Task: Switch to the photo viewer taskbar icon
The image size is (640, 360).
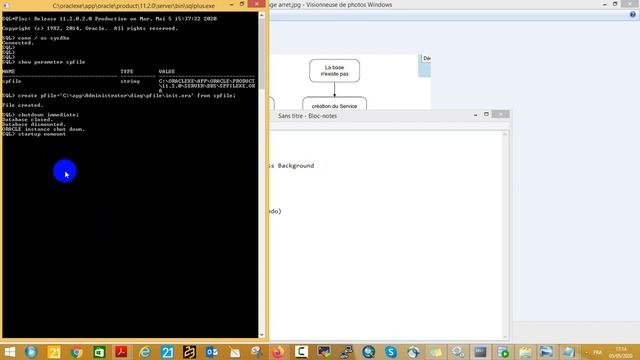Action: [546, 352]
